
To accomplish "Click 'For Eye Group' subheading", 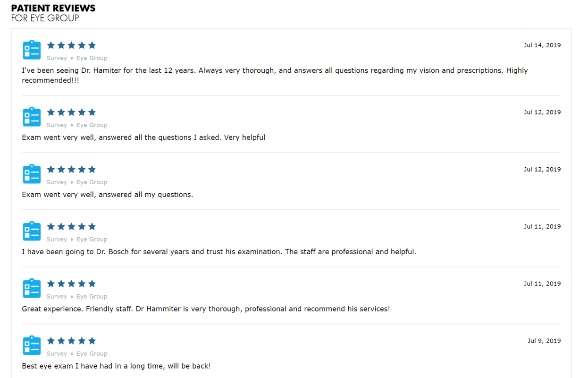I will coord(45,18).
